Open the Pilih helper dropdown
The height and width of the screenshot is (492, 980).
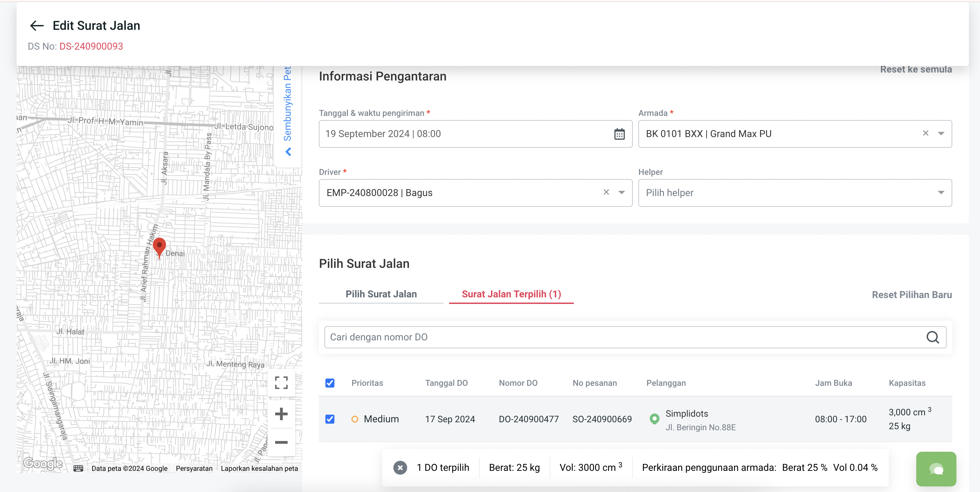click(x=794, y=193)
